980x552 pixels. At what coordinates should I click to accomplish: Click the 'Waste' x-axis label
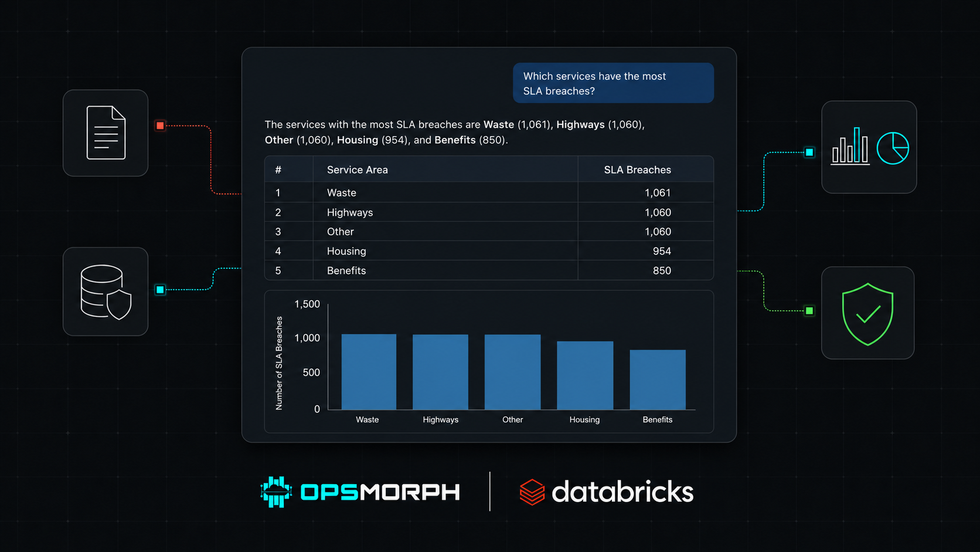tap(367, 419)
